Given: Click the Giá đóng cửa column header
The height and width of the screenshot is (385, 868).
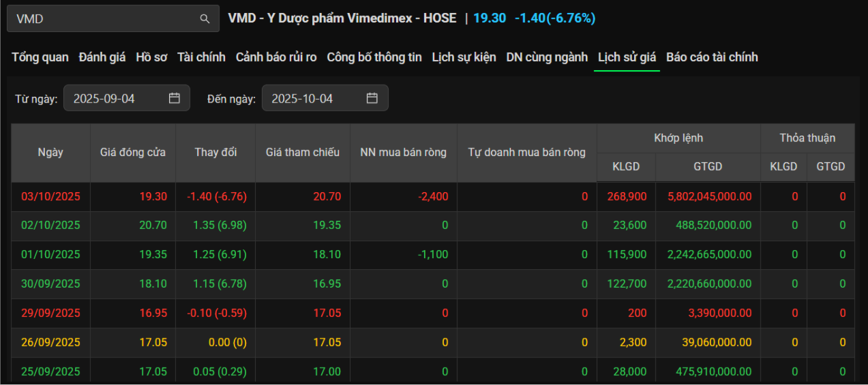Looking at the screenshot, I should [133, 152].
